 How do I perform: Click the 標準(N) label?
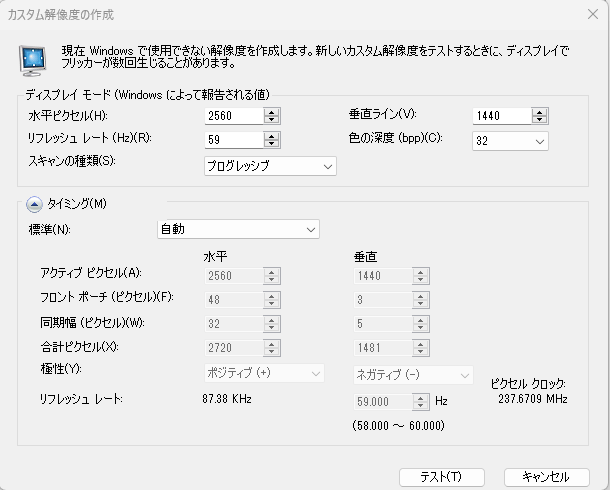tap(49, 229)
